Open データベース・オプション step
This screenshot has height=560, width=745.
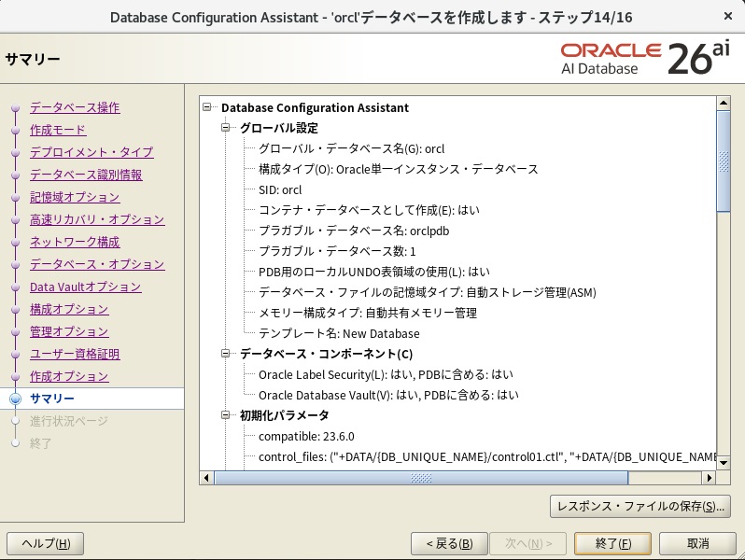click(97, 264)
